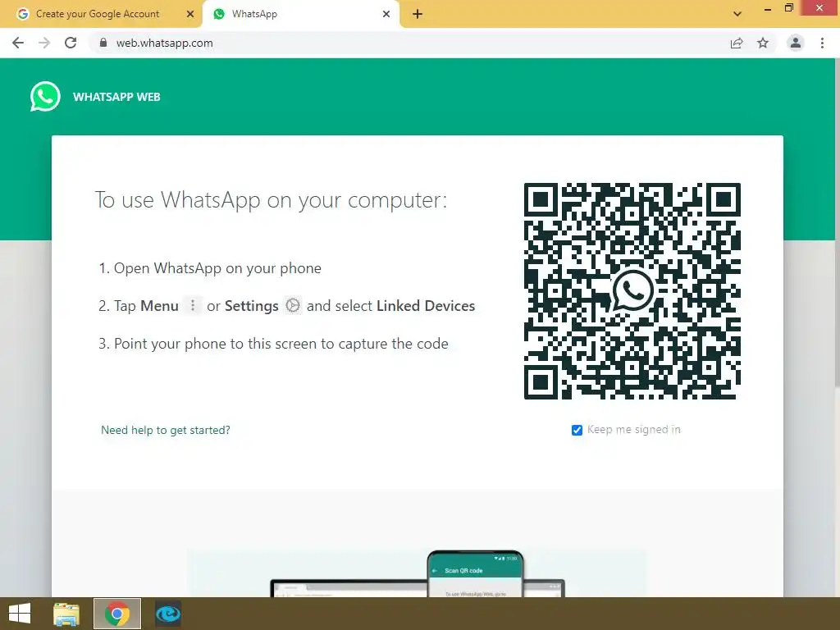The height and width of the screenshot is (630, 840).
Task: Reload the WhatsApp Web page
Action: coord(71,43)
